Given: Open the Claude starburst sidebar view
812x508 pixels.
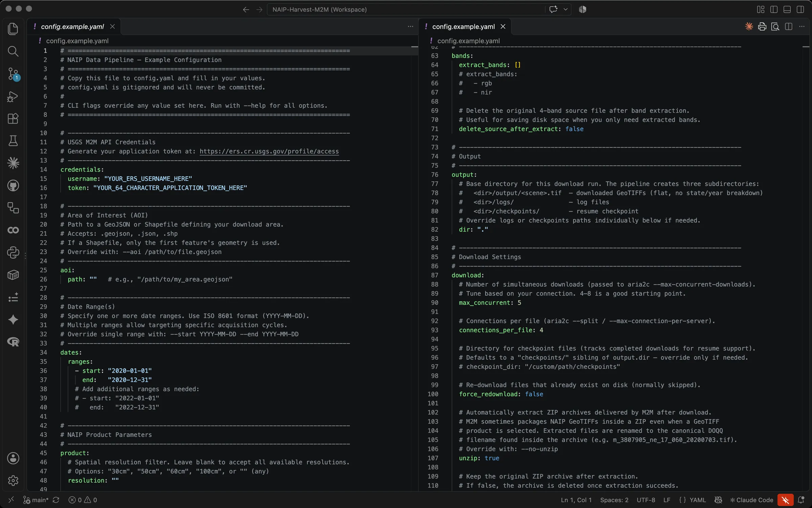Looking at the screenshot, I should tap(13, 163).
